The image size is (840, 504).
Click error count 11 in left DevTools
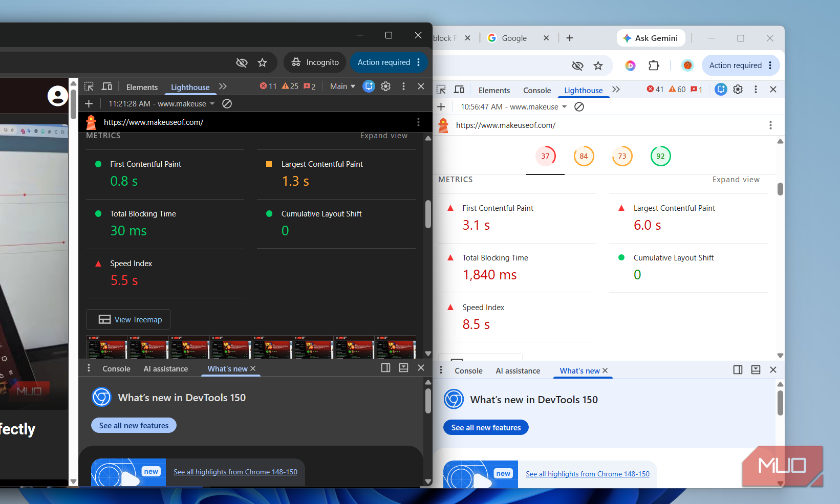(268, 86)
